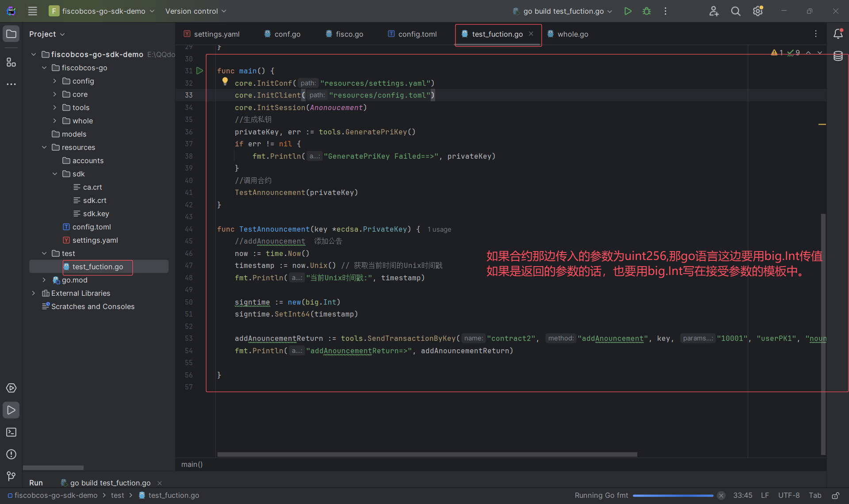
Task: Open the Git tool window
Action: pyautogui.click(x=11, y=476)
